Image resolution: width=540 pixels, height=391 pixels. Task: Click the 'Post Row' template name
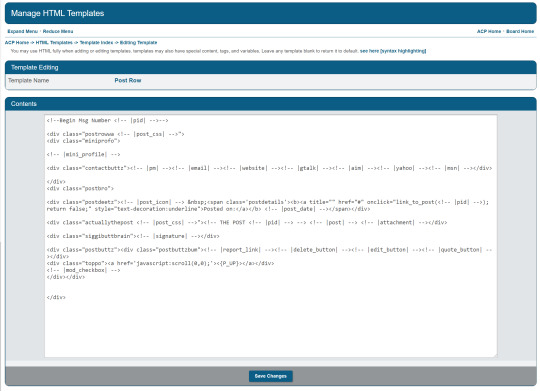tap(128, 80)
